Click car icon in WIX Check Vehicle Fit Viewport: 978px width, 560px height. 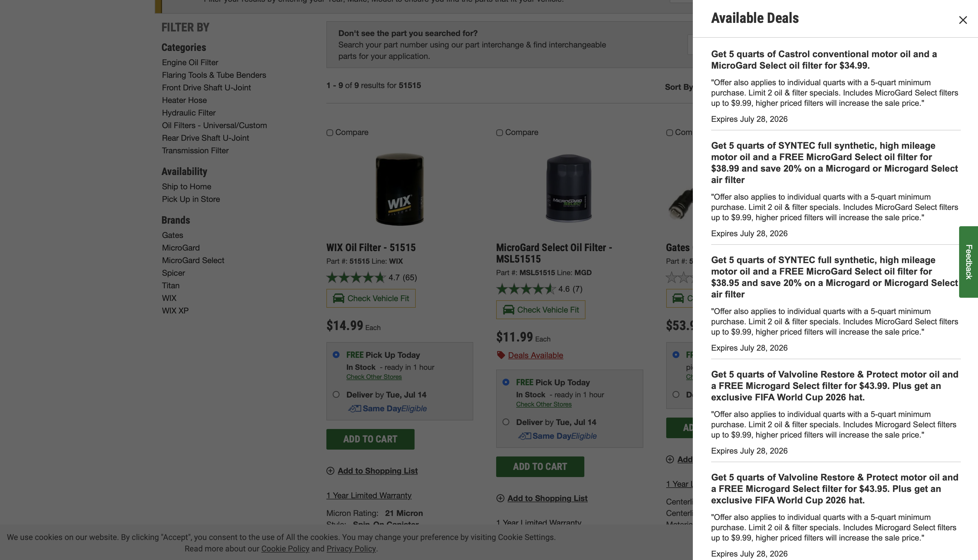click(338, 298)
